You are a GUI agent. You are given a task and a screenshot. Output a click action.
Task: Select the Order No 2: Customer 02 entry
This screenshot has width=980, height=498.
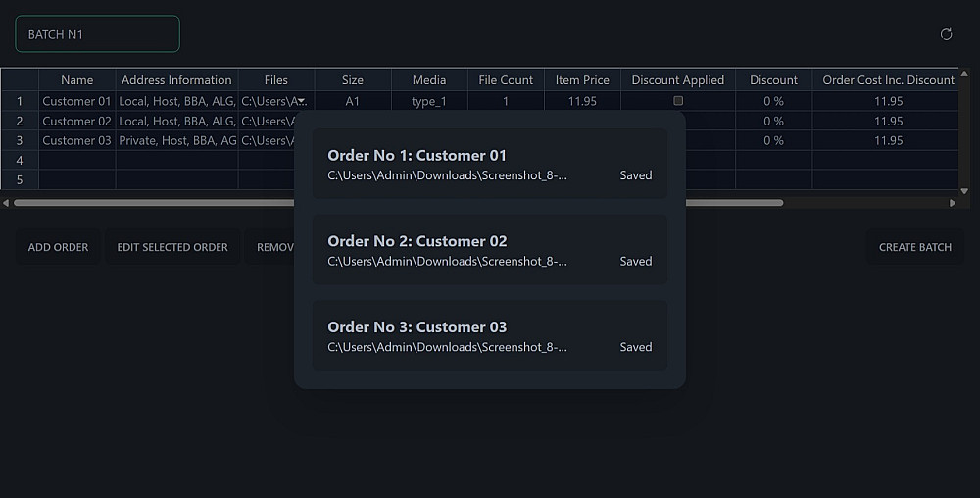click(x=489, y=250)
